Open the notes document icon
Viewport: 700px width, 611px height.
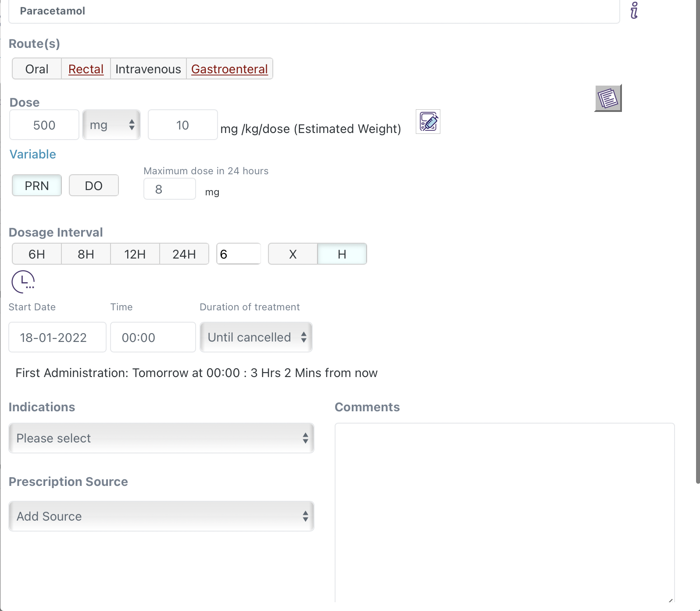pos(608,98)
